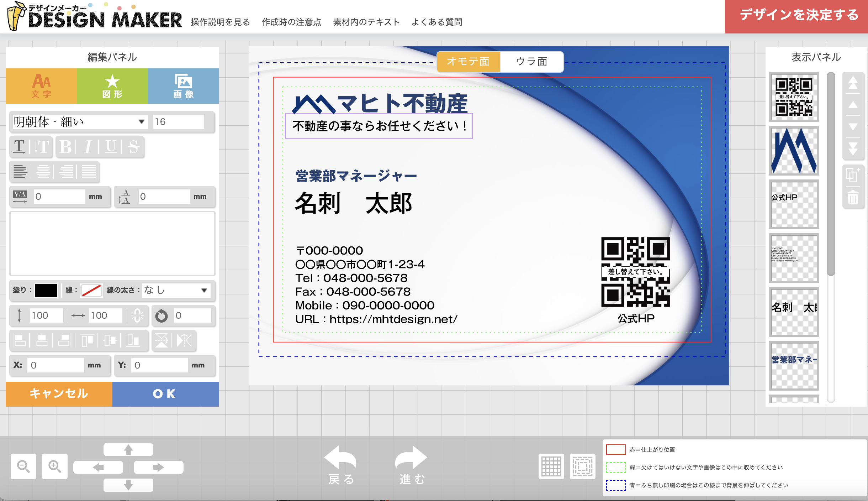This screenshot has width=868, height=501.
Task: Select the 図形 shape tool tab
Action: click(112, 86)
